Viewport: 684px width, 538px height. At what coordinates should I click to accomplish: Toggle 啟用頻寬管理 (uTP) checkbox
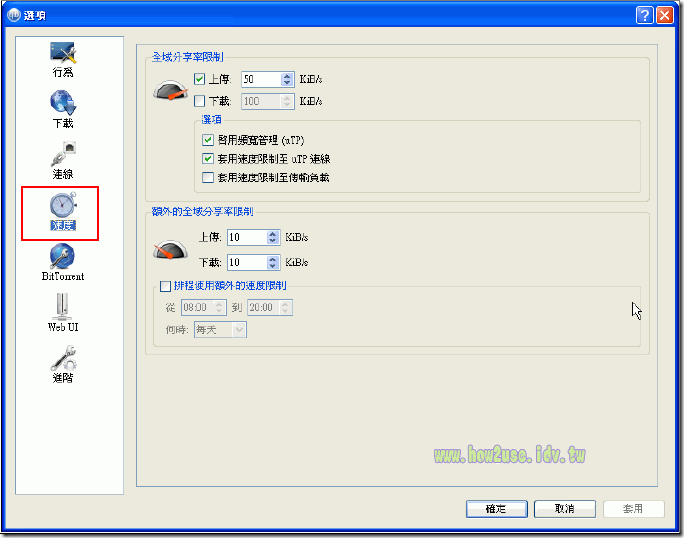208,140
